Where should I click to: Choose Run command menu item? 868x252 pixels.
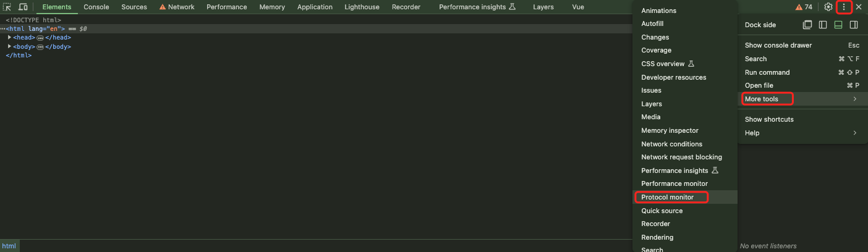[x=801, y=72]
